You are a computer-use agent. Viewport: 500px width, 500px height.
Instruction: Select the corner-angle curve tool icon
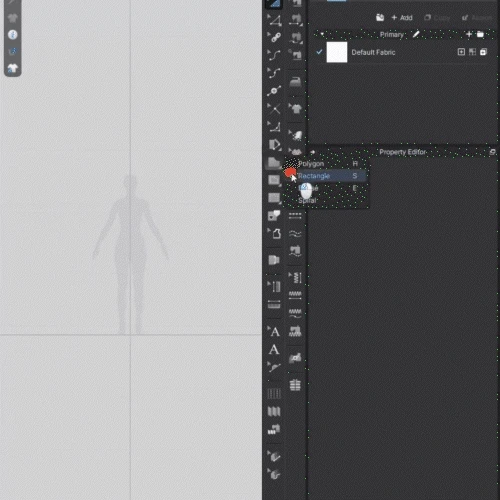tap(274, 127)
